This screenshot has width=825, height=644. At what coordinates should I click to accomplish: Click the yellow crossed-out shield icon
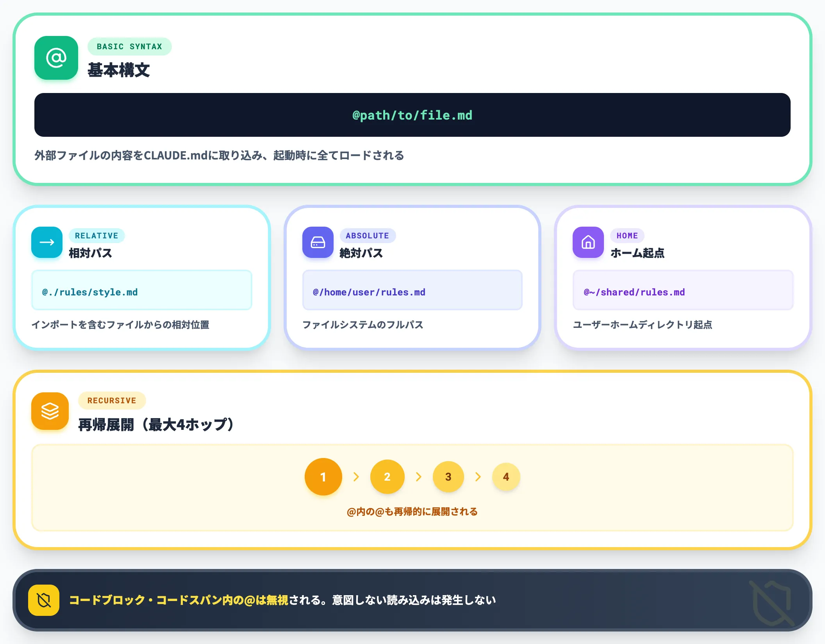coord(44,600)
